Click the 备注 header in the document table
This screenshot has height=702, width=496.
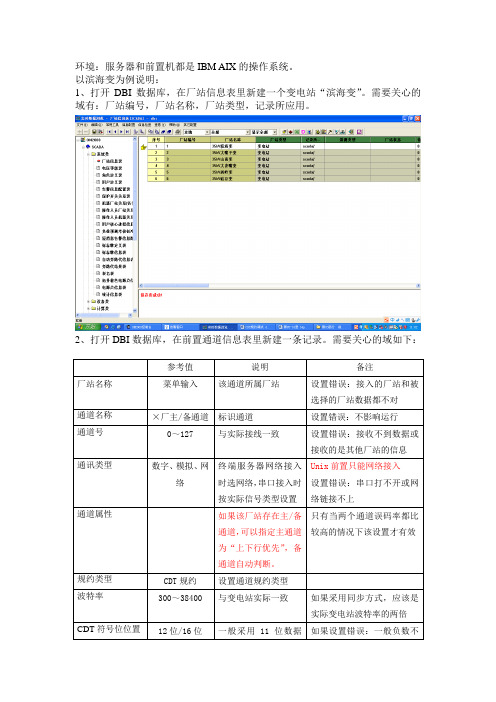point(364,367)
